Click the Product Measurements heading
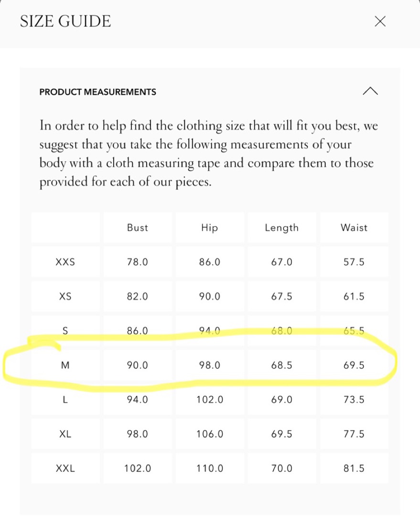 (x=98, y=92)
